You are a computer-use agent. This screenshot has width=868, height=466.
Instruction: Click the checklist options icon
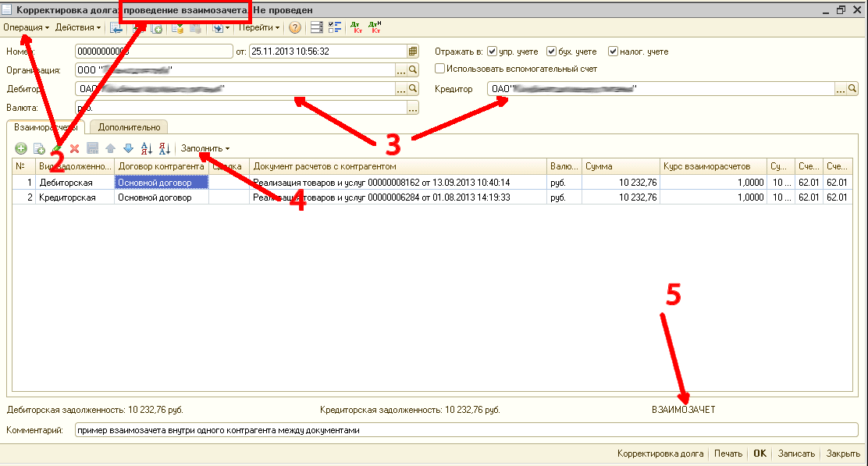point(334,27)
